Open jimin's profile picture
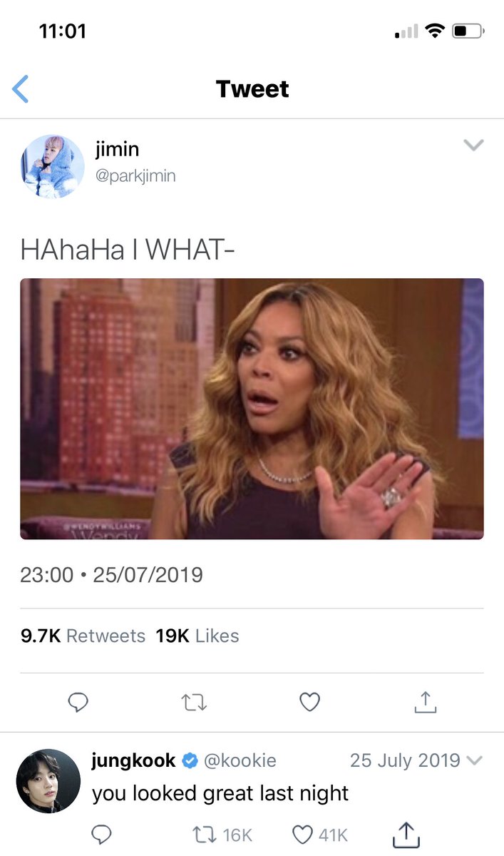 pos(53,166)
